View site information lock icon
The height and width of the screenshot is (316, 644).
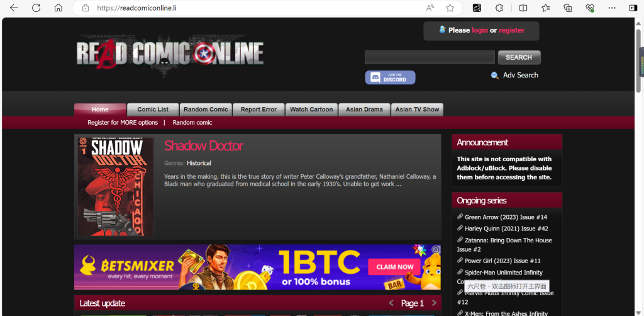click(86, 8)
